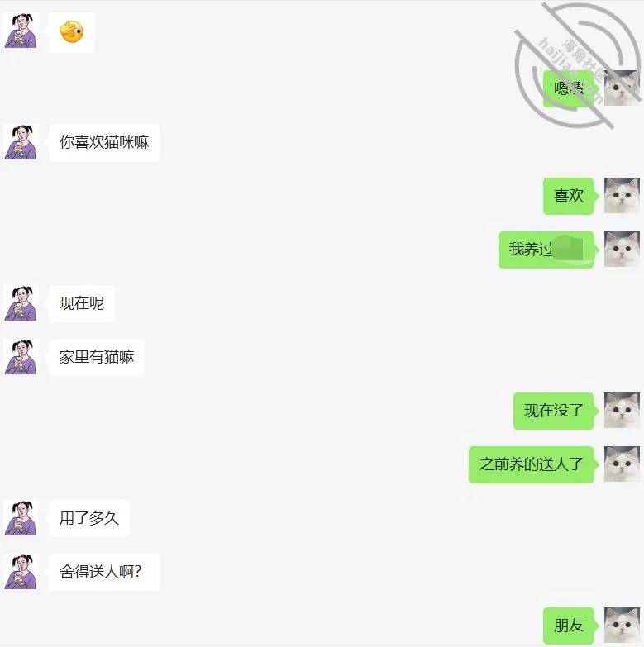Tap cat avatar beside '我养过' message
This screenshot has width=644, height=647.
[x=622, y=250]
